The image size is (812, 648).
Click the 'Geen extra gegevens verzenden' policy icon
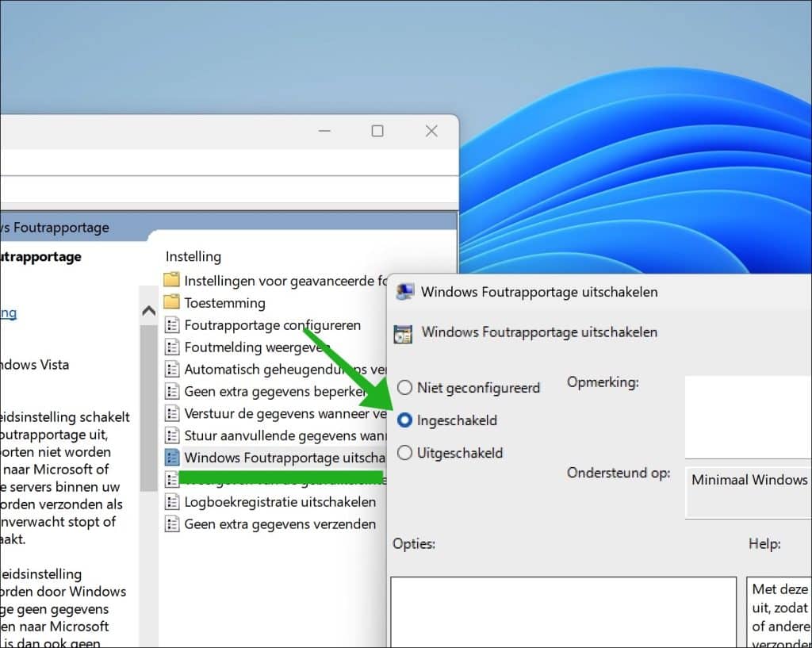[172, 524]
